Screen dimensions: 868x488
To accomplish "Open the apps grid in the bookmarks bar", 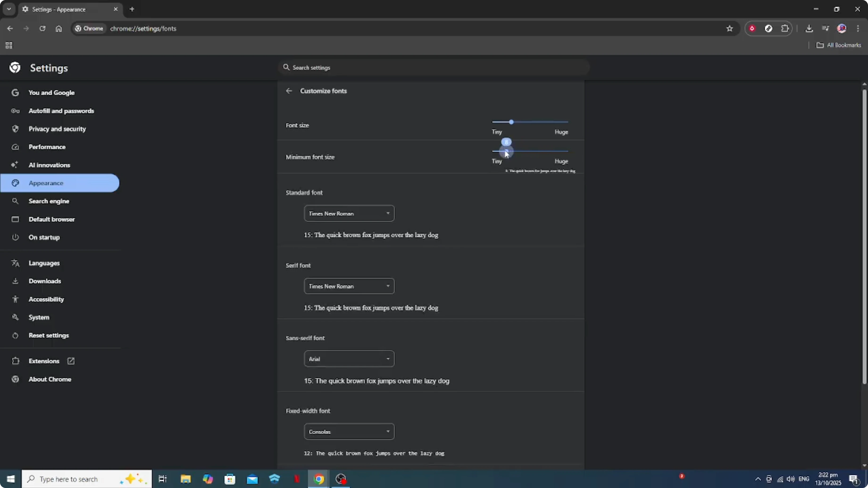I will pyautogui.click(x=9, y=45).
